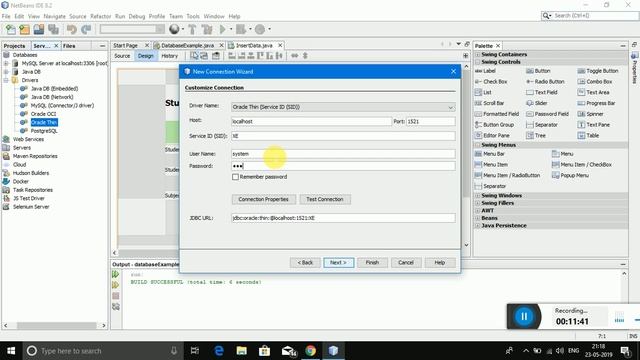Screen dimensions: 640x360
Task: Open Microsoft Edge from taskbar
Action: click(219, 351)
